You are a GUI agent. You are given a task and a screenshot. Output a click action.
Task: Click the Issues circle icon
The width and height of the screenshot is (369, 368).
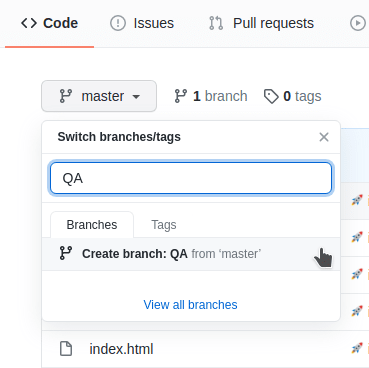point(118,23)
